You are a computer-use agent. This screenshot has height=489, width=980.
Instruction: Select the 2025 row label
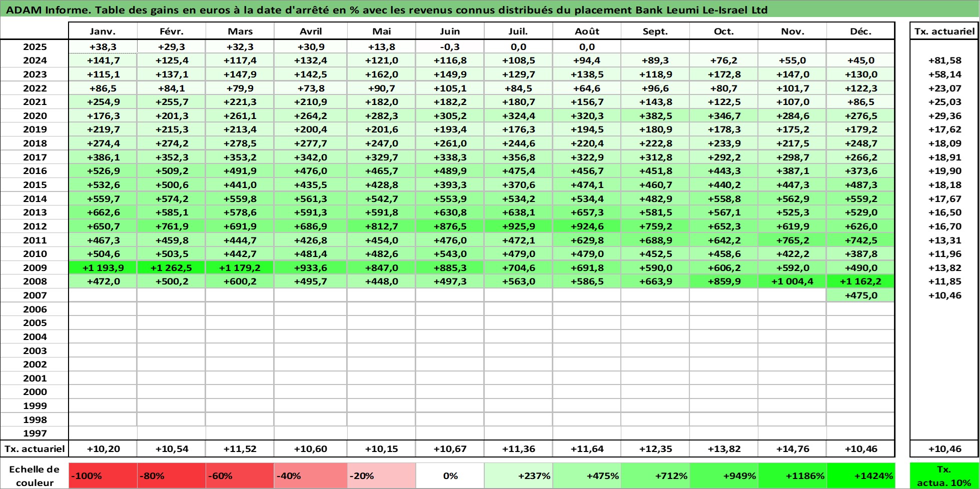point(35,46)
